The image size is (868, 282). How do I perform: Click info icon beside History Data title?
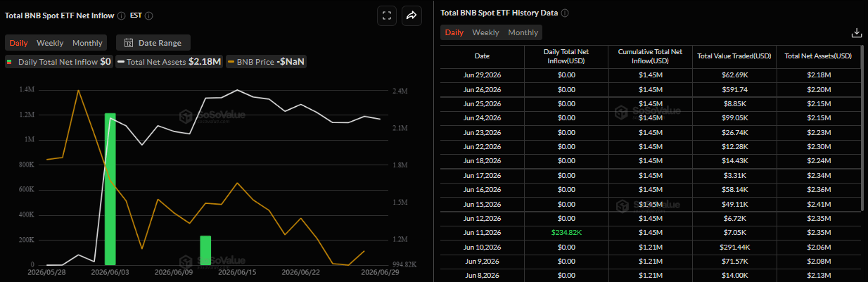click(565, 13)
